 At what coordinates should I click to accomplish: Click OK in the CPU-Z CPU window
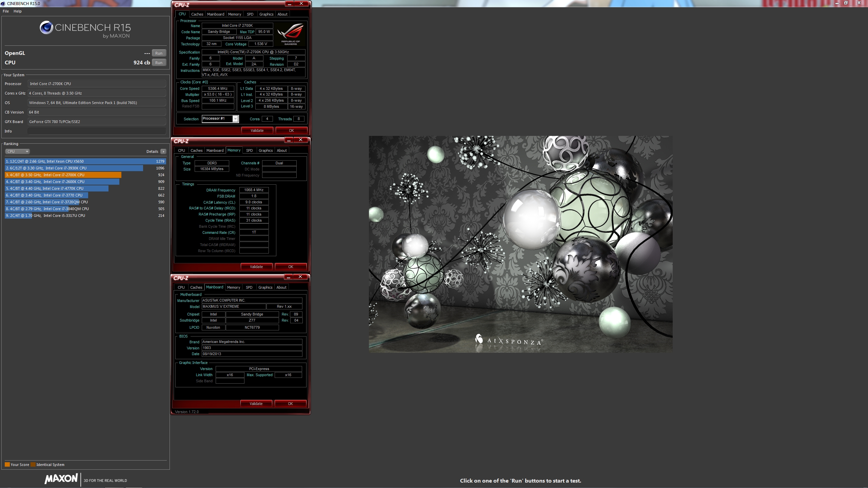pos(291,130)
